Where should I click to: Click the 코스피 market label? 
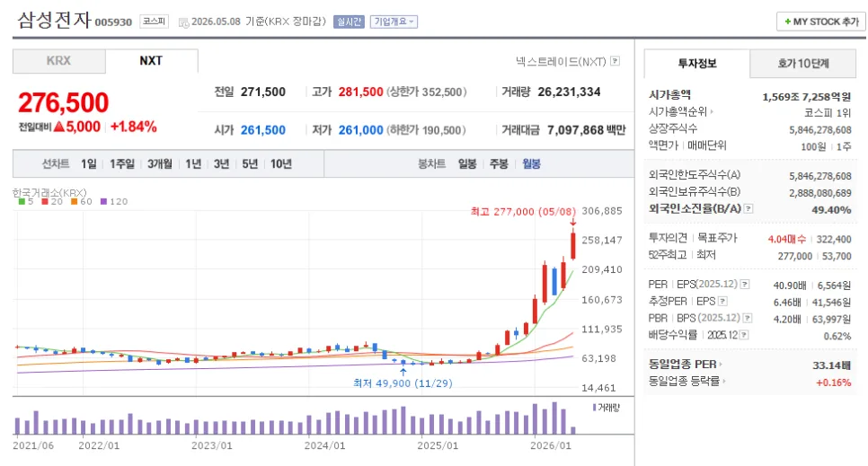[154, 22]
